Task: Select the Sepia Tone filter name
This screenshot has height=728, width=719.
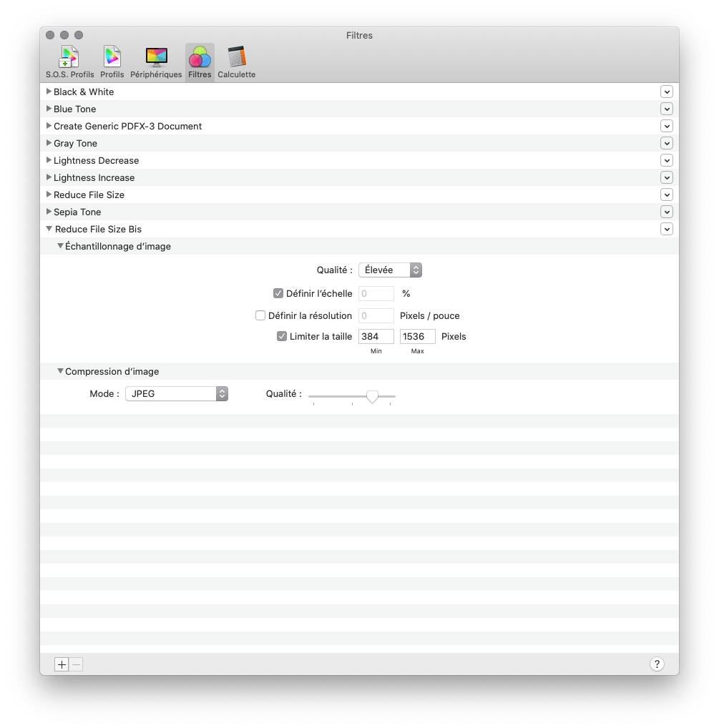Action: click(77, 212)
